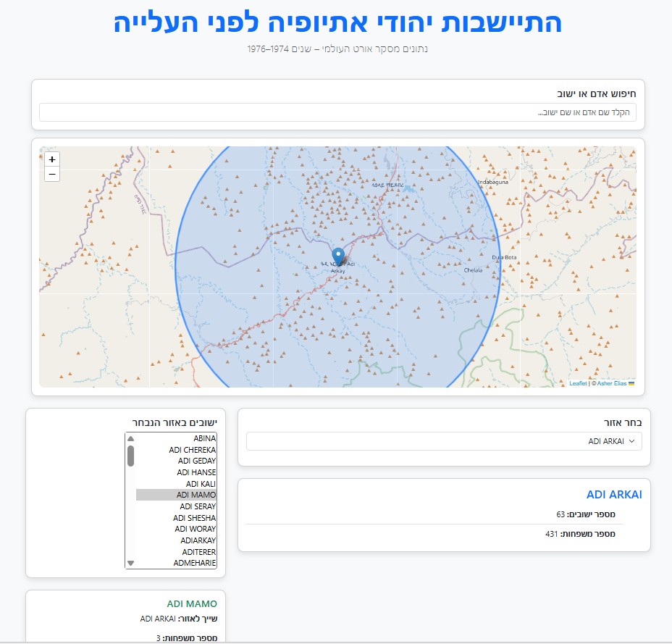Open the ADI ARKAI region dropdown
This screenshot has height=644, width=672.
(444, 441)
